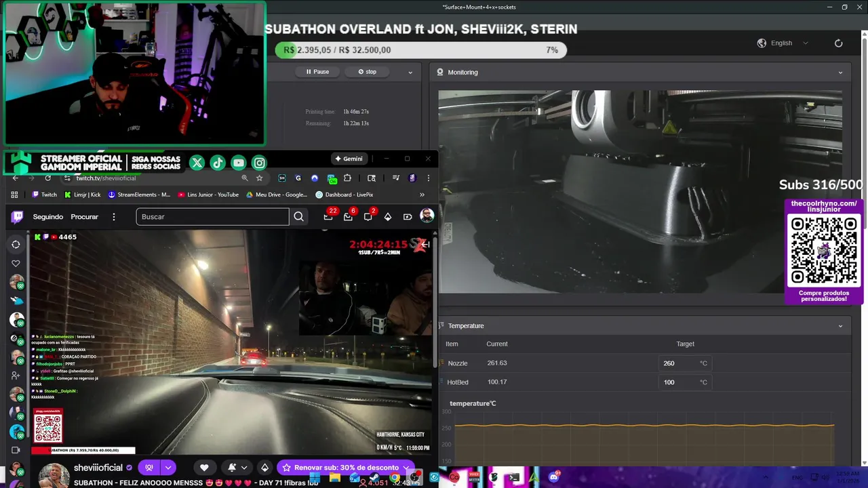This screenshot has width=868, height=488.
Task: Open the Dashboard - LivePix bookmark
Action: (344, 195)
